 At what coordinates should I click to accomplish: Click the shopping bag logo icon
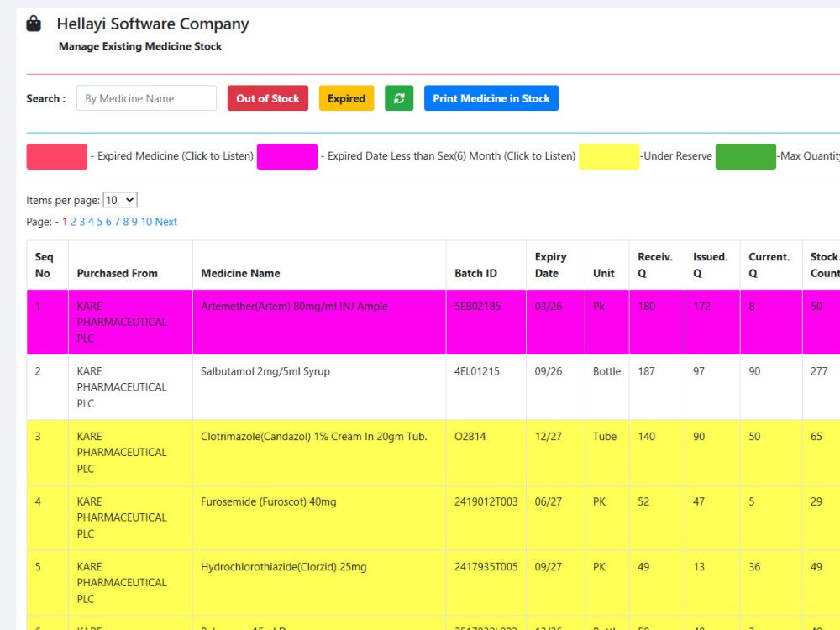click(x=34, y=24)
